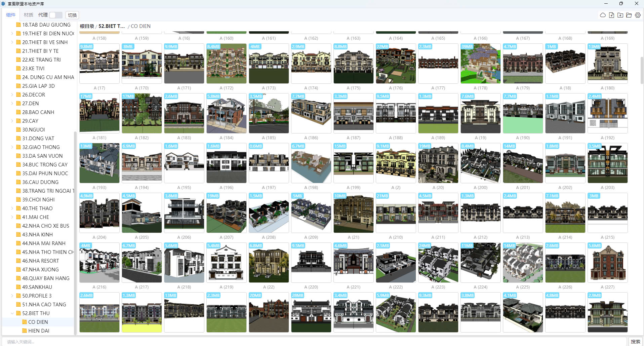Expand the 32.GIAO THONG tree node
The height and width of the screenshot is (346, 644).
click(x=12, y=147)
